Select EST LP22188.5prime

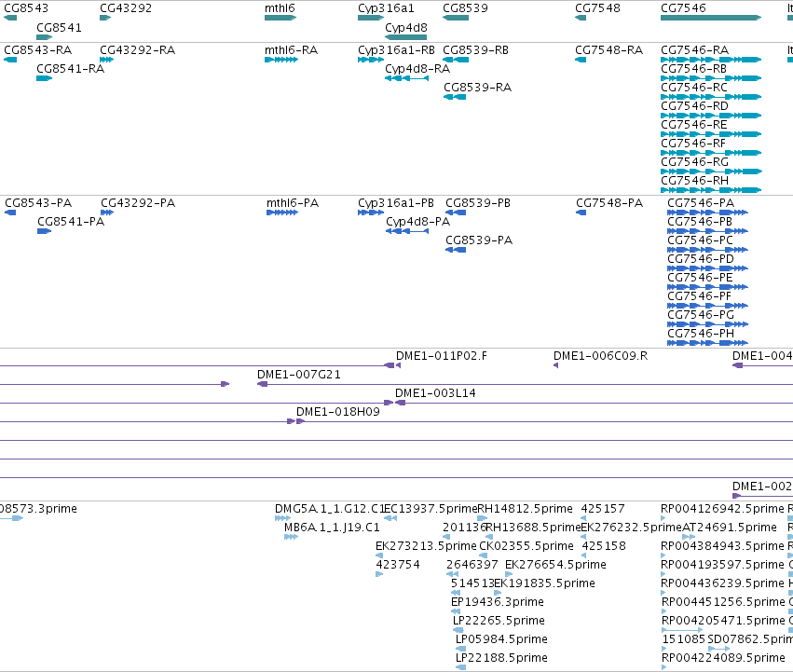point(501,658)
